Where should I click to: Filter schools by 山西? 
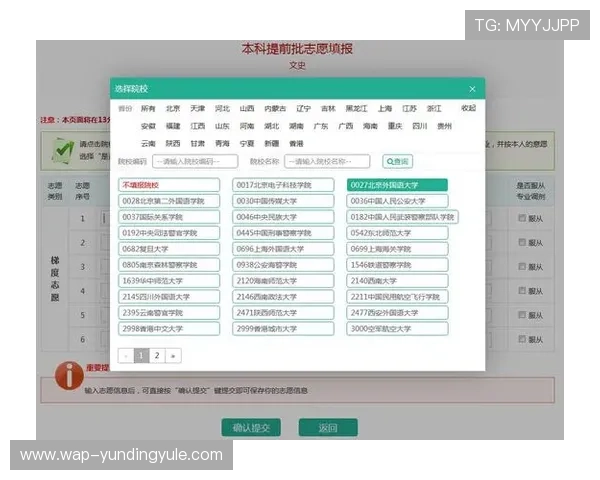(x=247, y=109)
